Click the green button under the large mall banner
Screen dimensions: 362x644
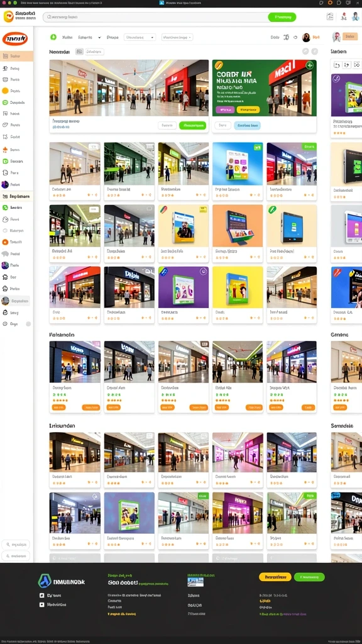point(192,125)
